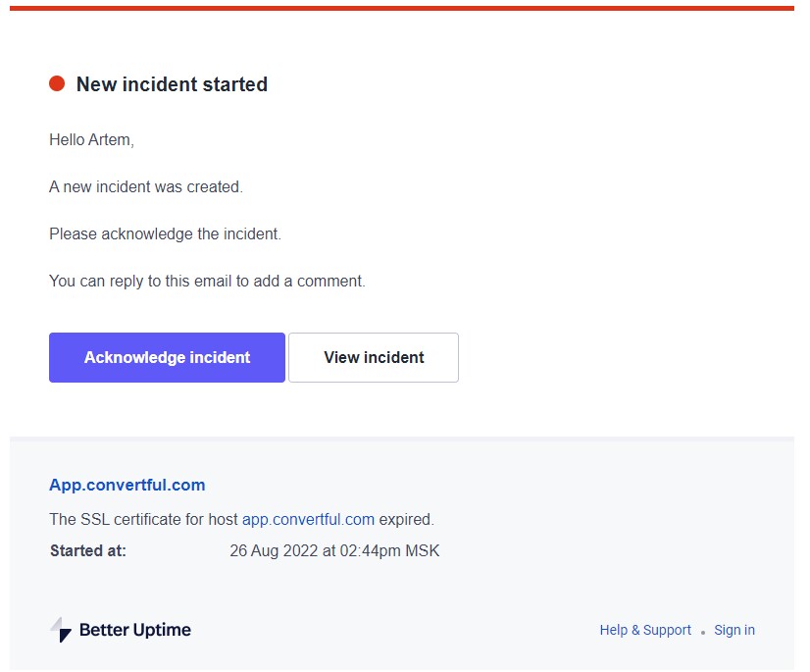810x672 pixels.
Task: Click the View incident button
Action: coord(373,357)
